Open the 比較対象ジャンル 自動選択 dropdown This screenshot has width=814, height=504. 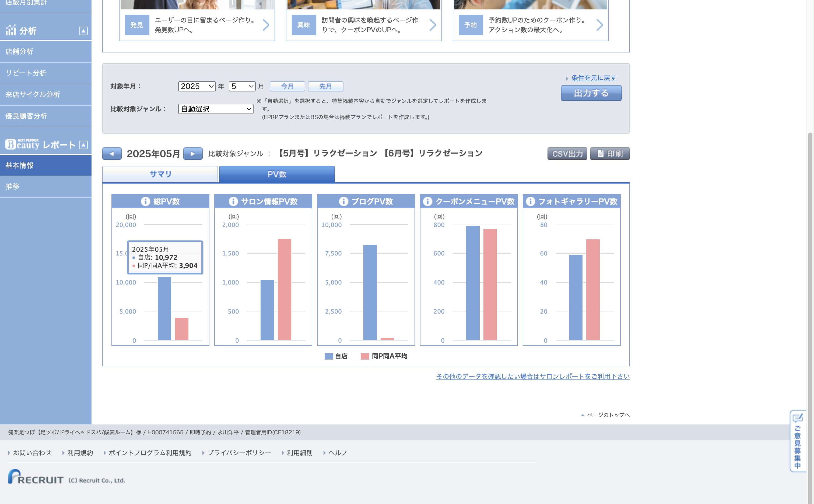click(215, 109)
